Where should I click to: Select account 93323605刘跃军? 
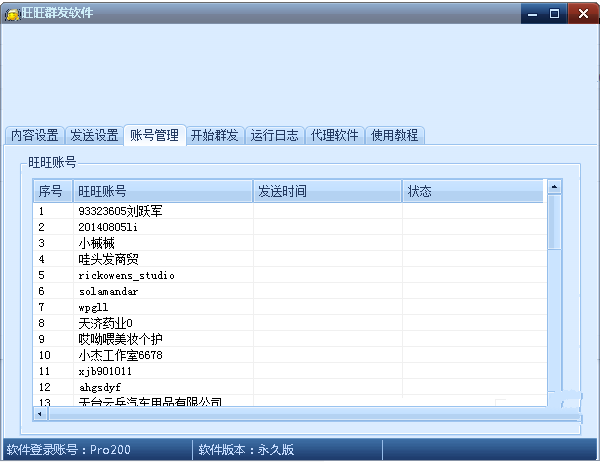click(x=120, y=211)
